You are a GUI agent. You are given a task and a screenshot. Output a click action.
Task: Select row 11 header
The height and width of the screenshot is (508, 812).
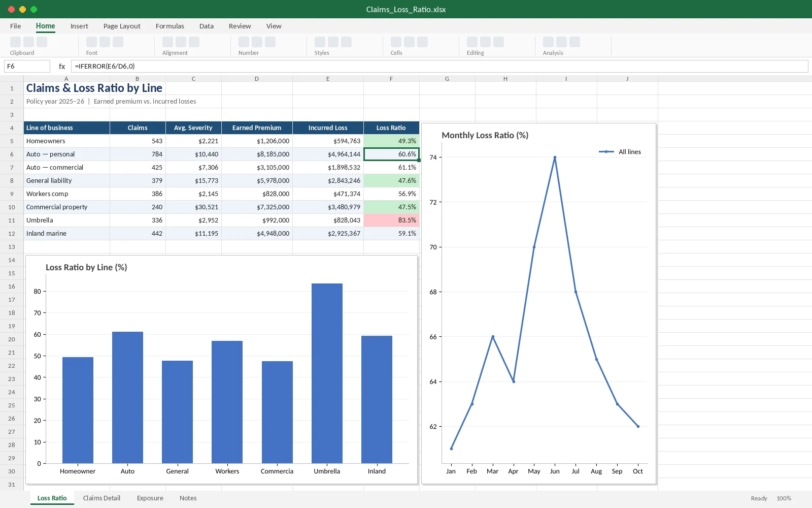point(12,220)
